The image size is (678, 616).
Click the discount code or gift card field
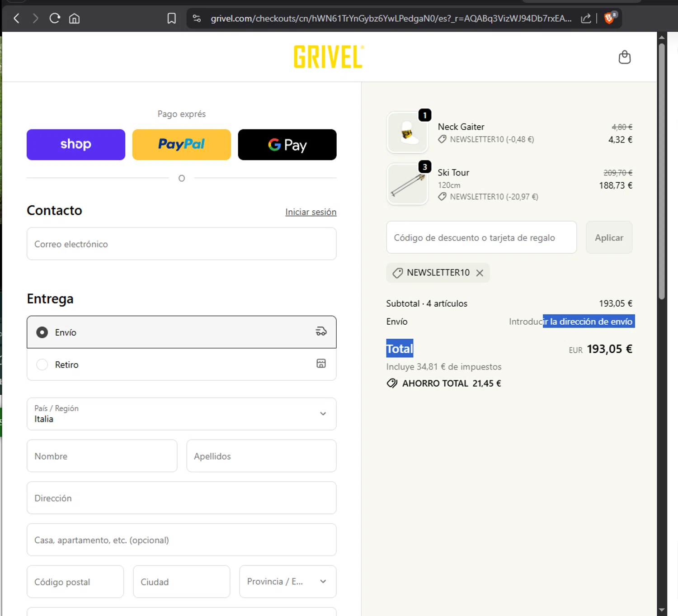pyautogui.click(x=481, y=237)
